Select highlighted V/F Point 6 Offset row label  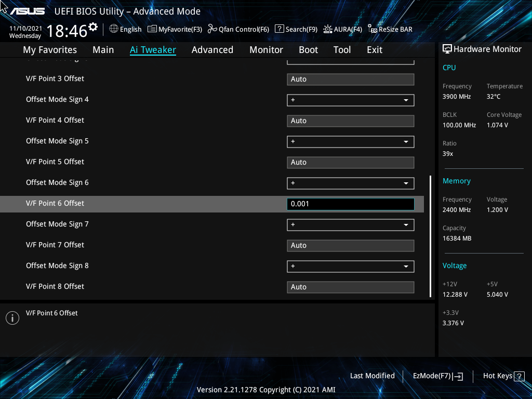[55, 203]
